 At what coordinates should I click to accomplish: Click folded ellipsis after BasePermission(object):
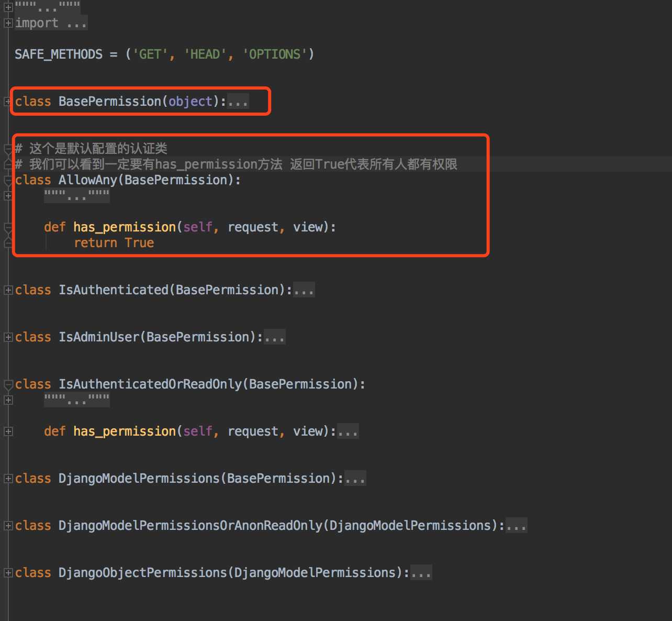(x=238, y=102)
